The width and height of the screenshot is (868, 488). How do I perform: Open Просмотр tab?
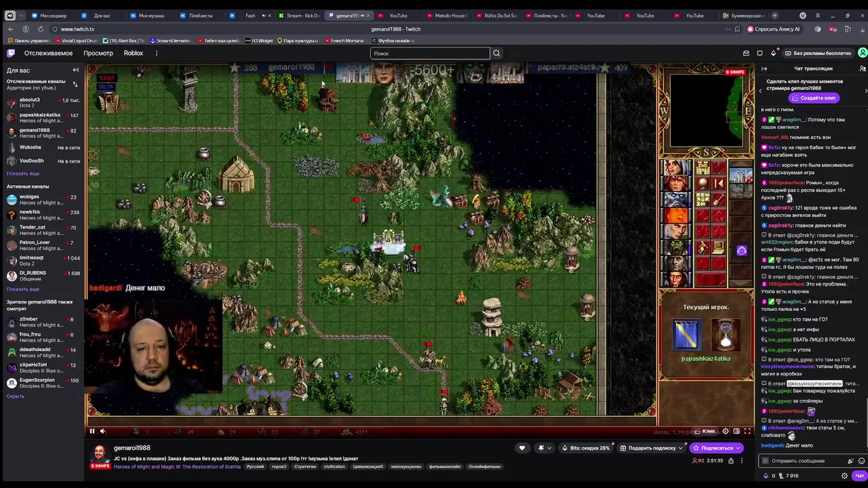coord(98,53)
